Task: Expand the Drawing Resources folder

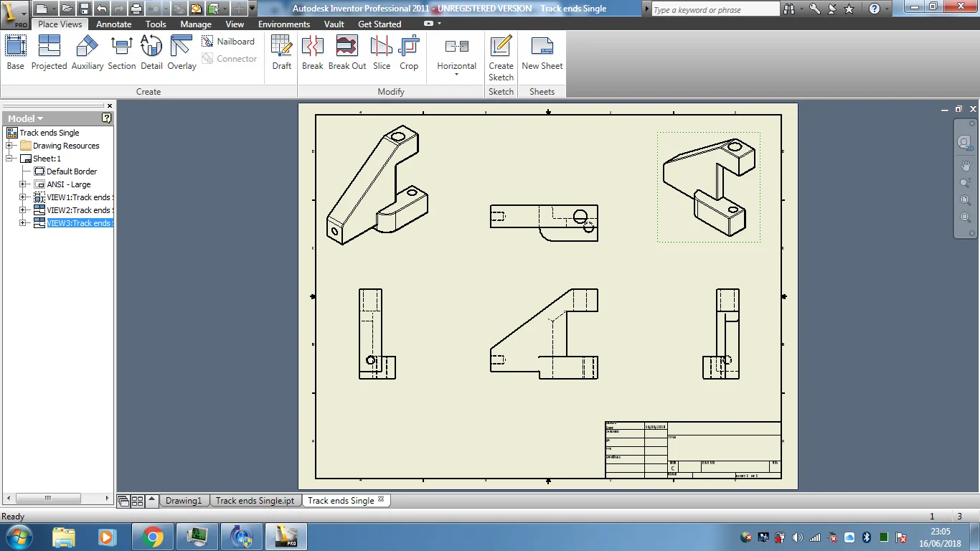Action: pyautogui.click(x=10, y=146)
